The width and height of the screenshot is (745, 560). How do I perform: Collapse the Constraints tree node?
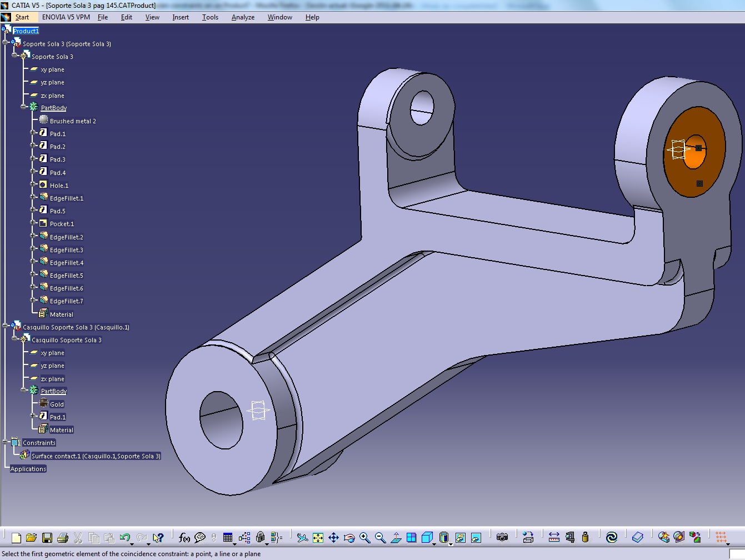(6, 442)
